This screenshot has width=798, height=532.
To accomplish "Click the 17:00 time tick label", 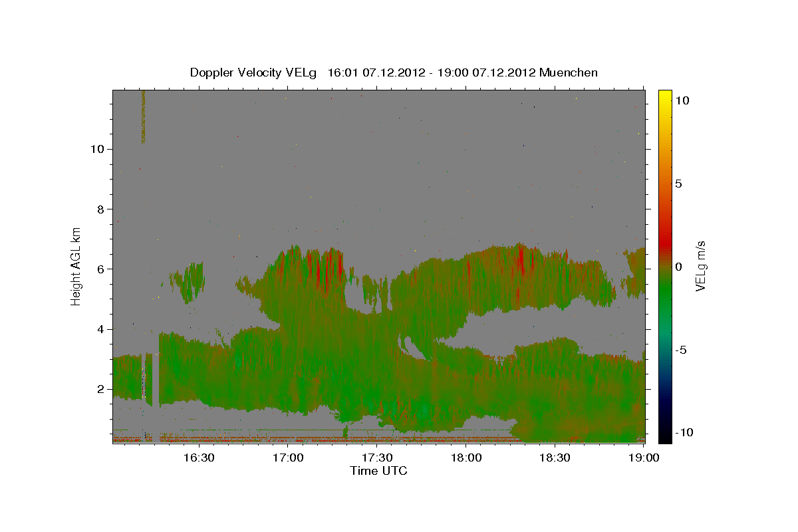I will (289, 458).
